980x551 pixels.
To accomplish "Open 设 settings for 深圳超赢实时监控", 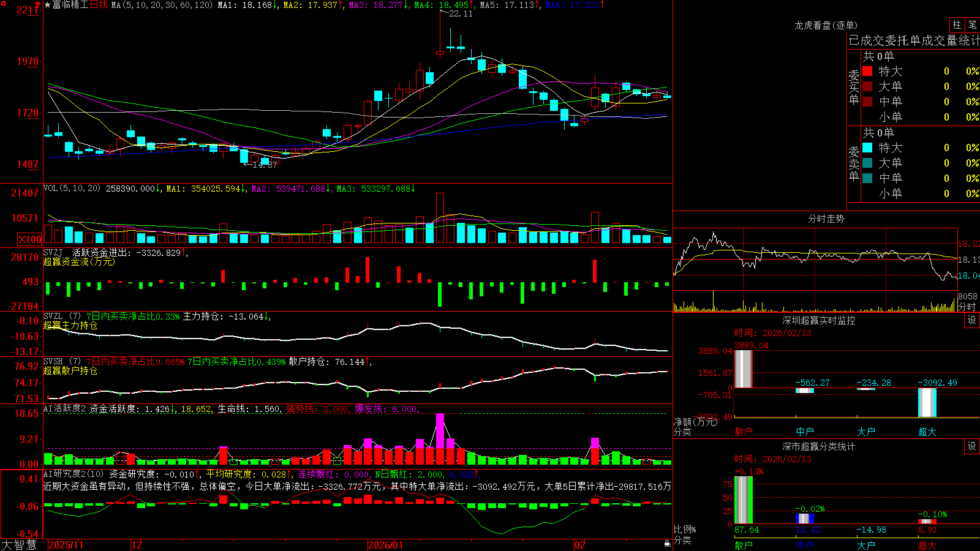I will [972, 320].
